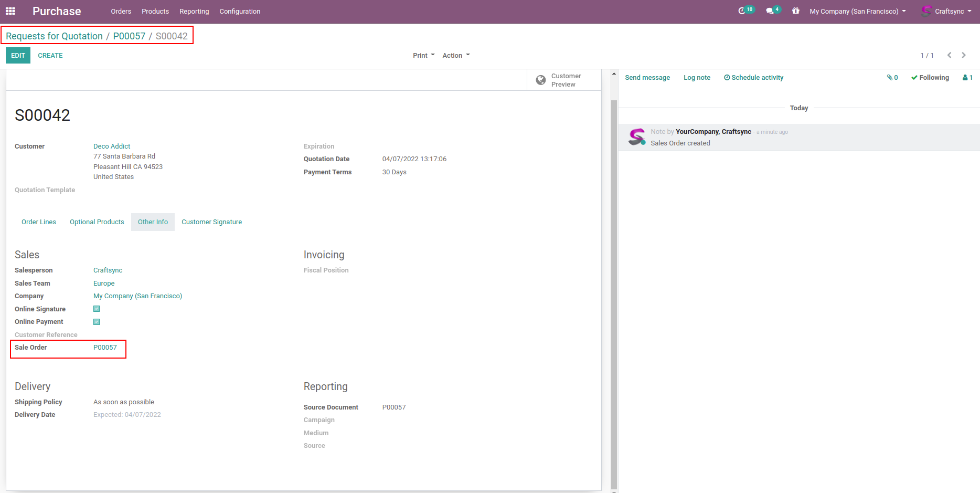The image size is (980, 493).
Task: Toggle the Online Payment checkbox
Action: point(97,322)
